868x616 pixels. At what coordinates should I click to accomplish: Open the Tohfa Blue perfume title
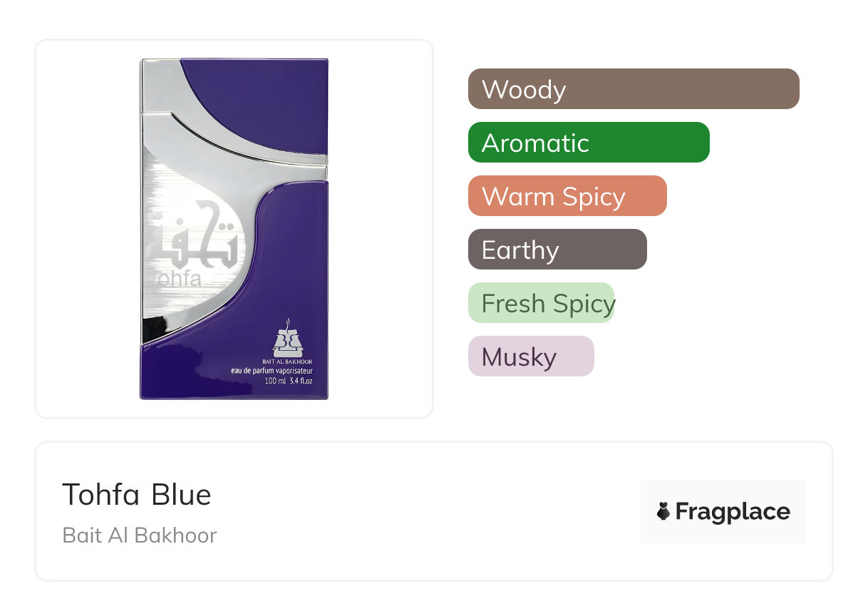coord(137,495)
